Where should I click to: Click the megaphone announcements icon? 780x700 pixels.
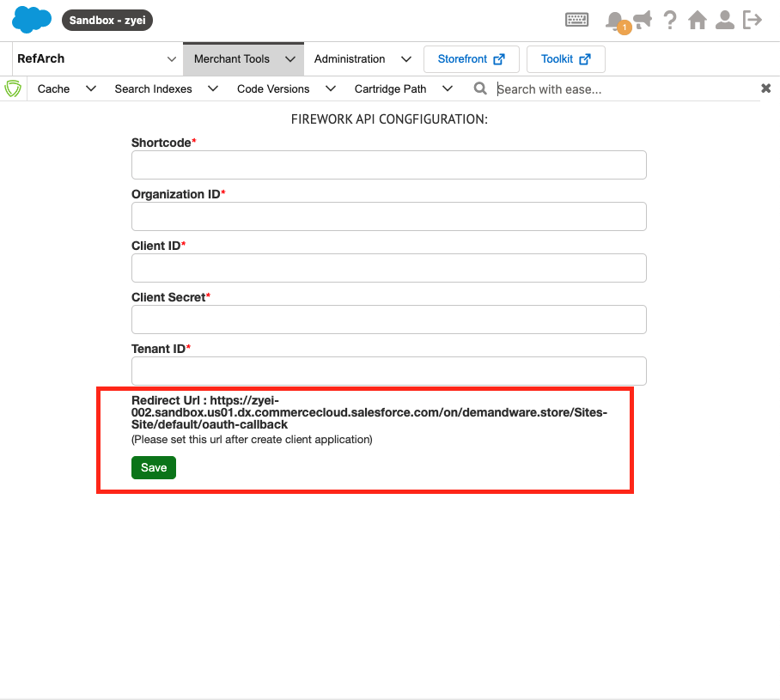tap(642, 20)
